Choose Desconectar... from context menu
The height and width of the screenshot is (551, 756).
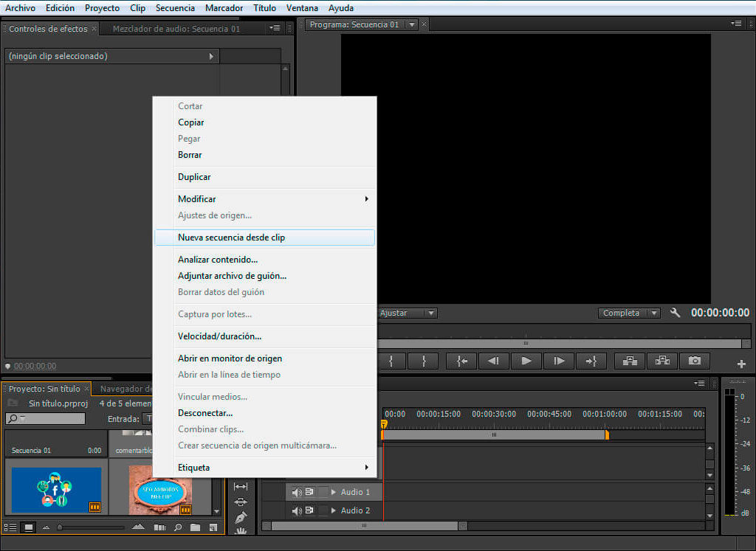[x=265, y=413]
